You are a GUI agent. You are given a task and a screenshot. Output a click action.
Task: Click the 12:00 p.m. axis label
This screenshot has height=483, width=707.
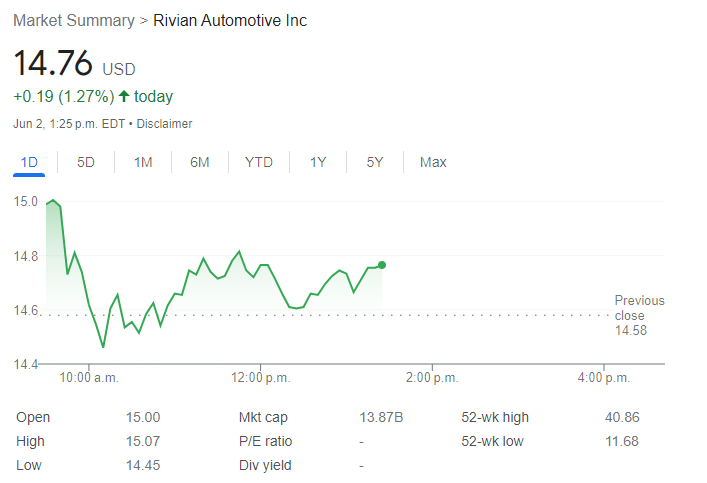[260, 378]
